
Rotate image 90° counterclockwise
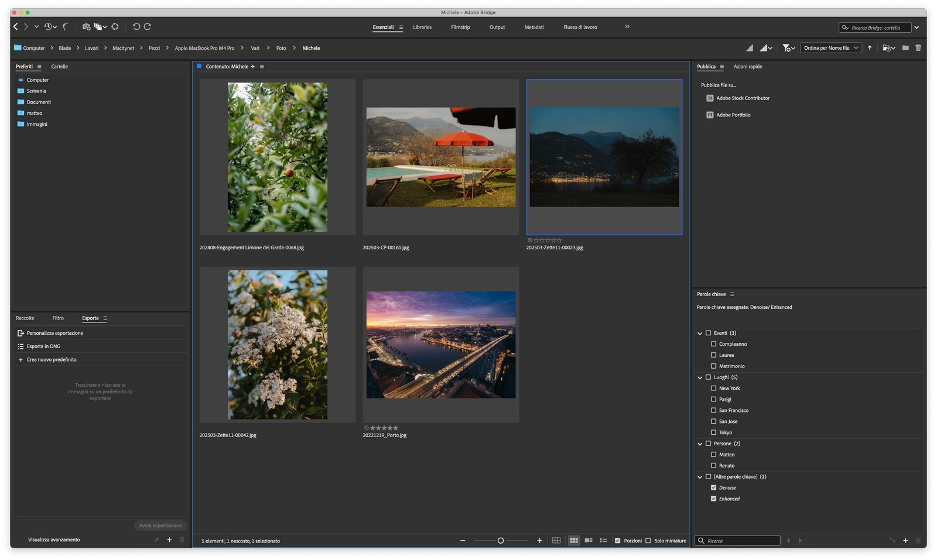click(x=136, y=27)
